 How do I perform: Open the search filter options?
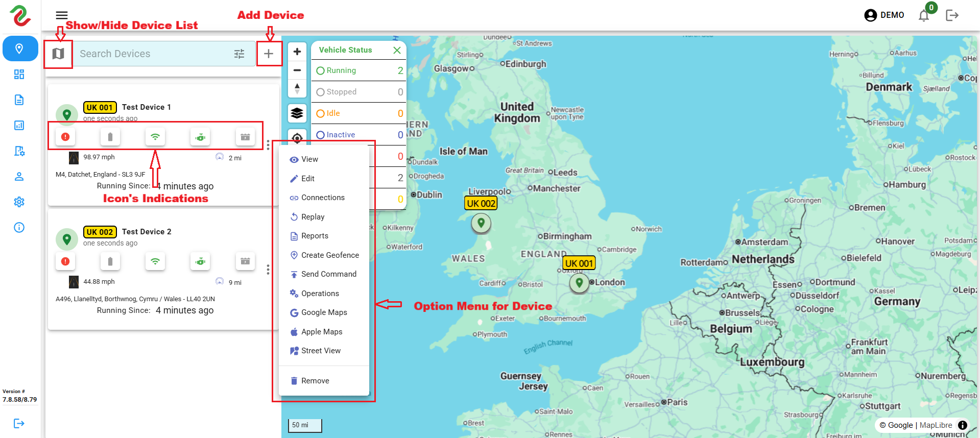(239, 54)
